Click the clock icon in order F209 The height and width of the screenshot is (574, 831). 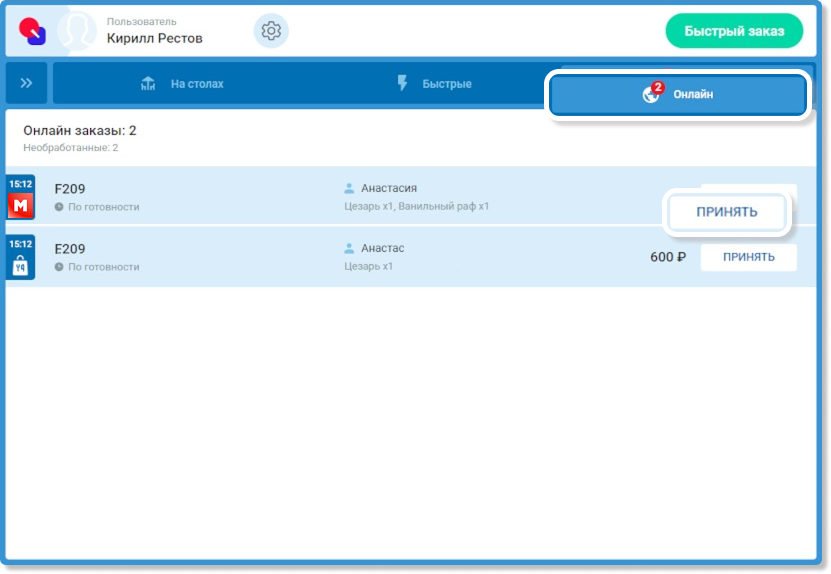coord(59,207)
